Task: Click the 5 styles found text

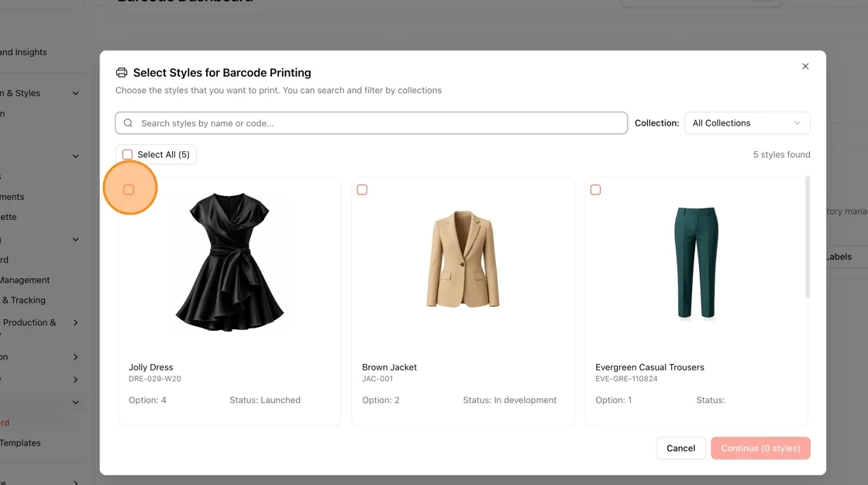Action: click(x=781, y=154)
